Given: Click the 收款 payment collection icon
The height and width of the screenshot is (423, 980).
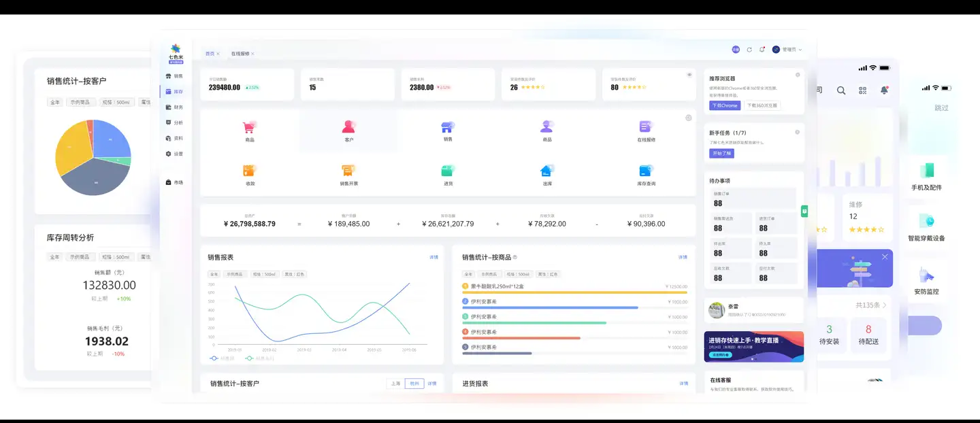Looking at the screenshot, I should point(249,171).
